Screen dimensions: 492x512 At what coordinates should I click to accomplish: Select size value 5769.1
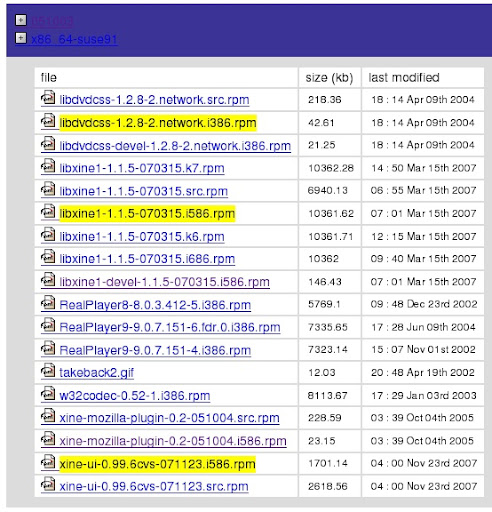pos(324,304)
